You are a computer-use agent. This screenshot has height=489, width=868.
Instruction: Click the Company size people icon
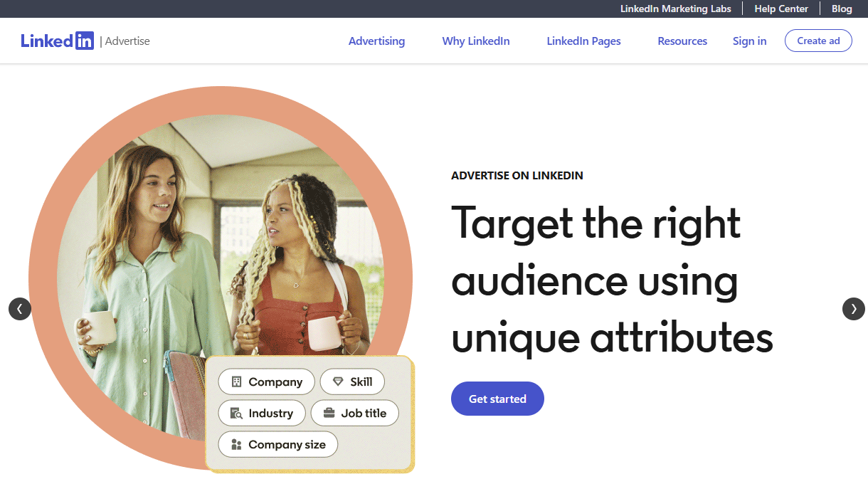point(236,445)
